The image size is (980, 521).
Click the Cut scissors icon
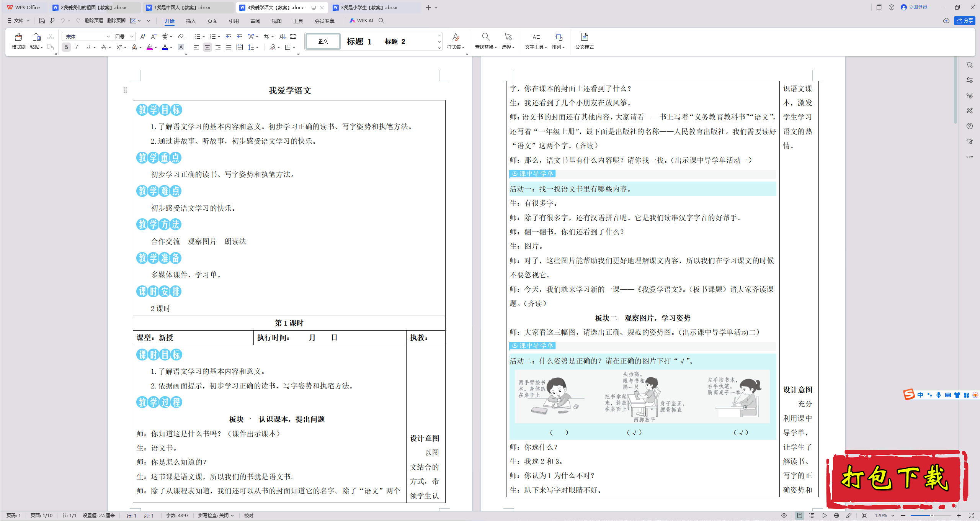(x=51, y=37)
